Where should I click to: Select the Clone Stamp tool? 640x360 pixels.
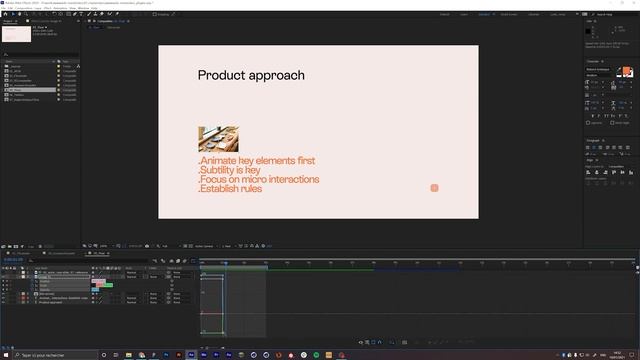click(96, 14)
